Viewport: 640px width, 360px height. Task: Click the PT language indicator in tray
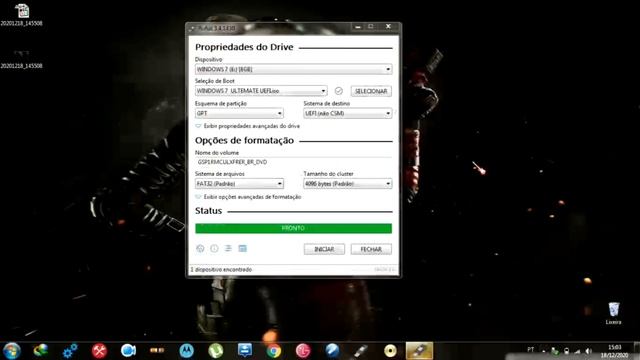(531, 350)
